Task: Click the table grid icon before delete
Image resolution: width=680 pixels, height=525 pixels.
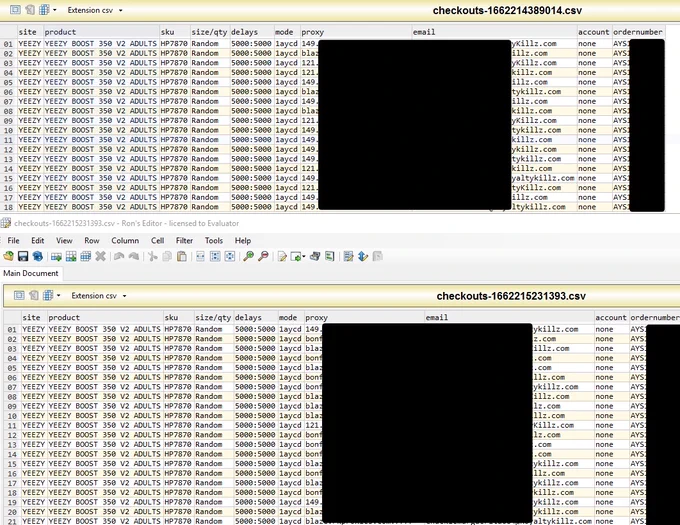Action: [x=85, y=256]
